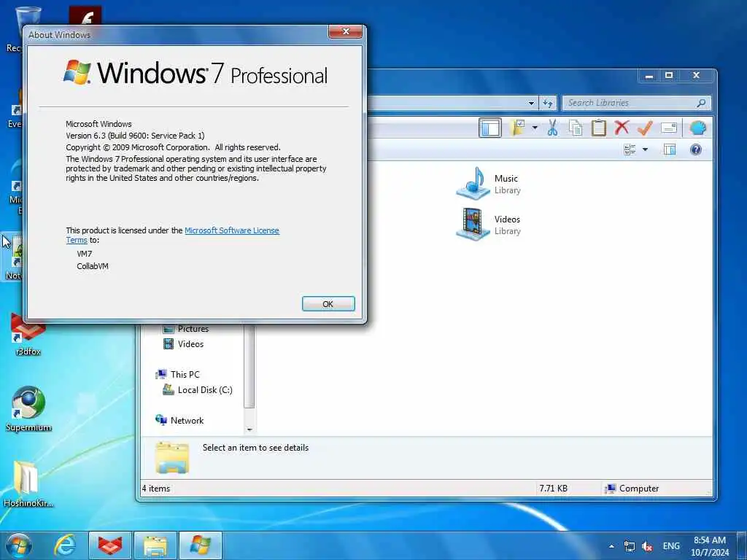Open Internet Explorer from the taskbar
Image resolution: width=747 pixels, height=560 pixels.
click(x=65, y=545)
